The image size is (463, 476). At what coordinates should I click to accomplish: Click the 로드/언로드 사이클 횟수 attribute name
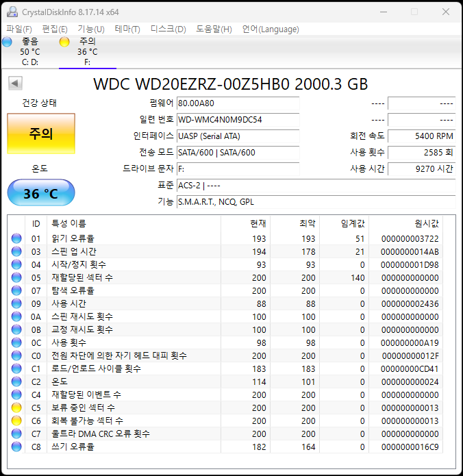pyautogui.click(x=97, y=368)
